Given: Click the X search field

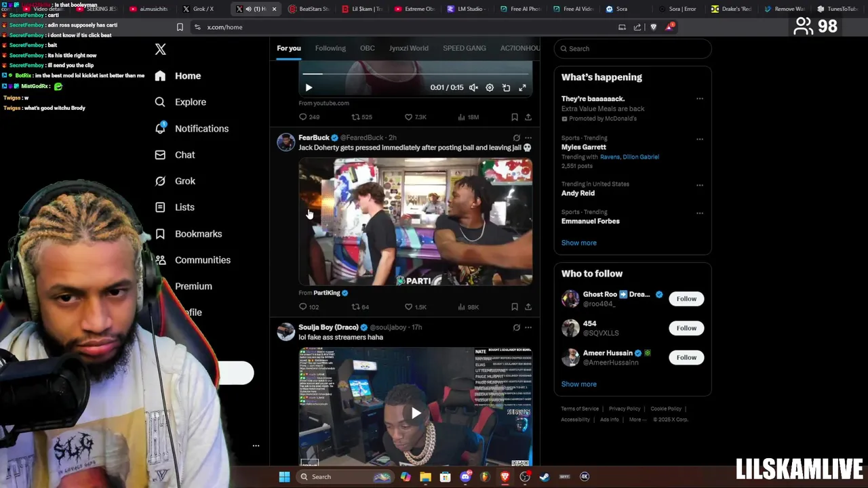Looking at the screenshot, I should (632, 49).
